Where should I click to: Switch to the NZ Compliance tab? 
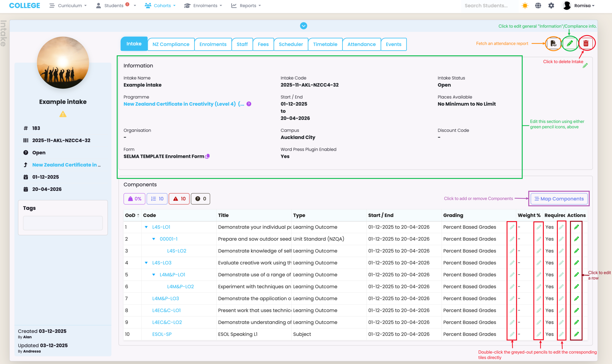[171, 44]
